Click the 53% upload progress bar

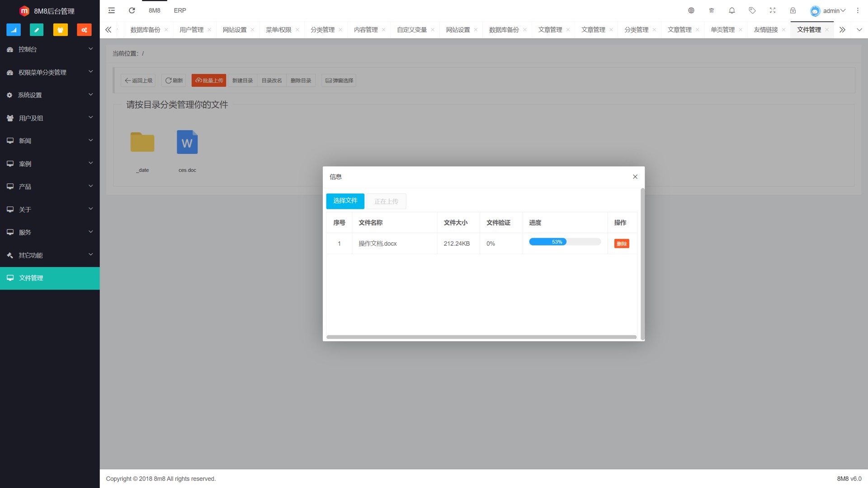click(565, 242)
